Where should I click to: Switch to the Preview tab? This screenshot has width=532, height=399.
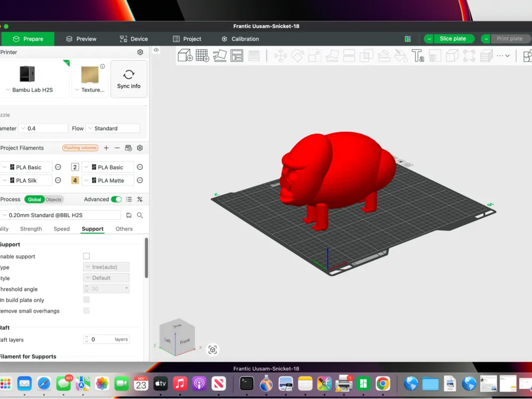(82, 38)
